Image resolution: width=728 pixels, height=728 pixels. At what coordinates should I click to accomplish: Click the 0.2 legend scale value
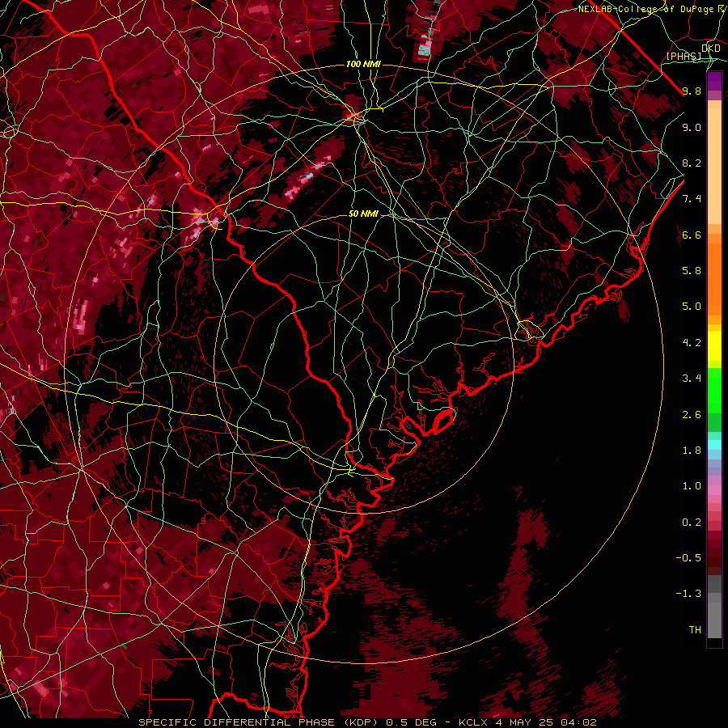pos(692,523)
